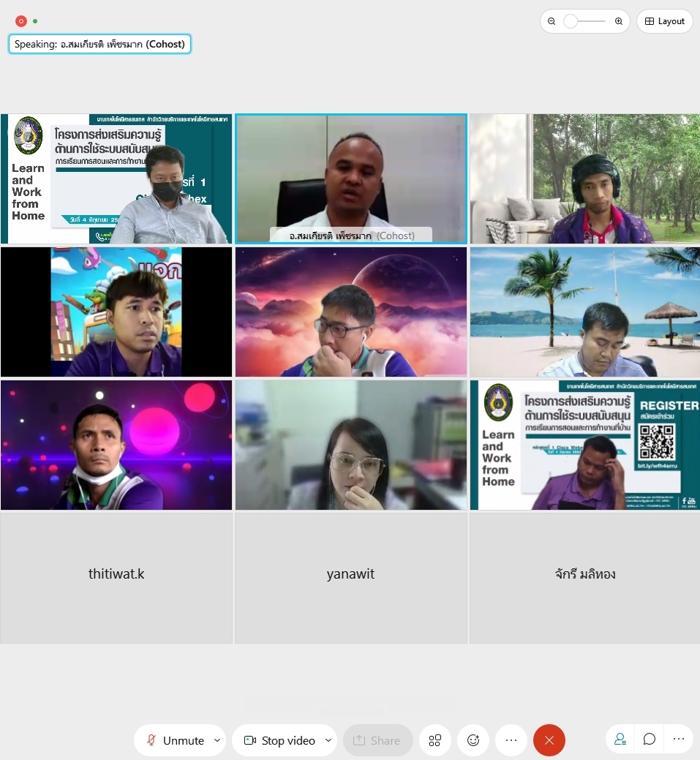Click the zoom out magnifier icon
This screenshot has width=700, height=760.
click(552, 21)
